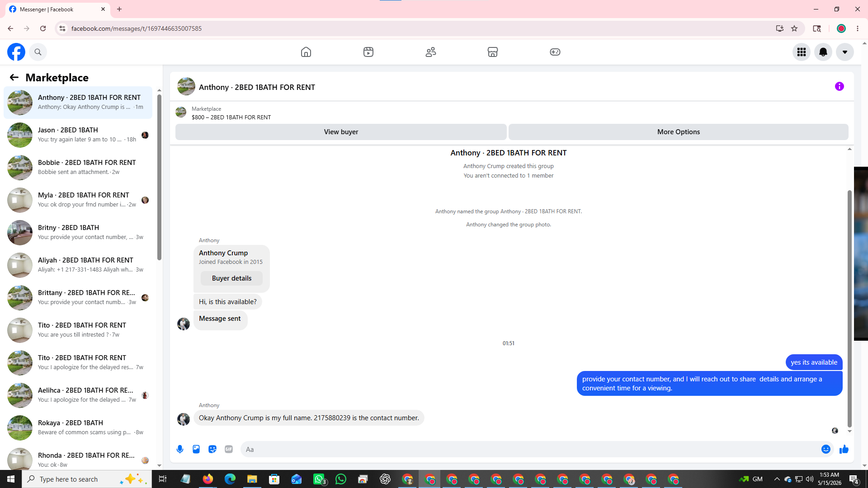This screenshot has height=488, width=868.
Task: Bookmark this page with the star
Action: click(794, 28)
